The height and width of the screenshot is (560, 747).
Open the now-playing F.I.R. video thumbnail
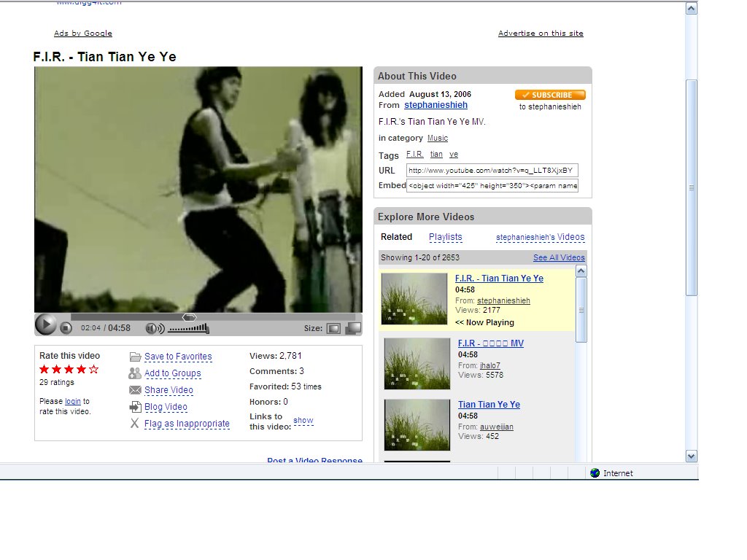[x=414, y=299]
